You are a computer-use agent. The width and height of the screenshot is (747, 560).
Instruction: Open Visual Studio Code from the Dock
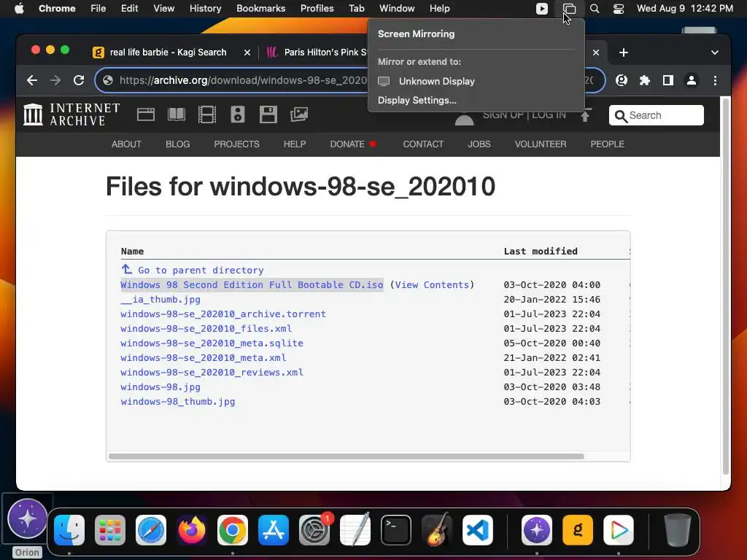coord(477,530)
